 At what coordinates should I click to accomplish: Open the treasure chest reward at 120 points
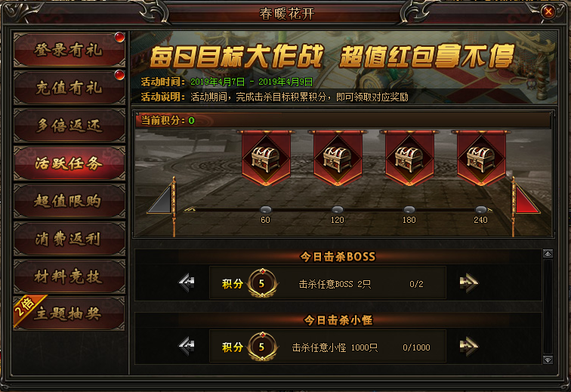coord(338,159)
